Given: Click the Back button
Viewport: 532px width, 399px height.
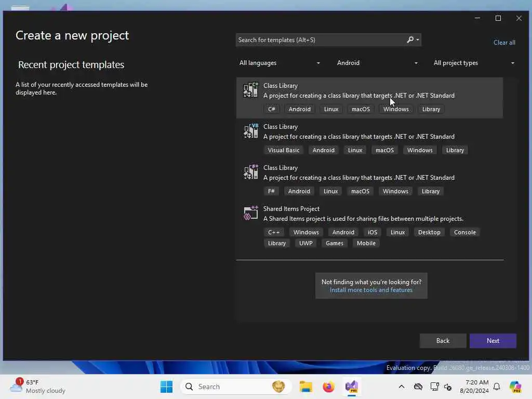Looking at the screenshot, I should (x=443, y=341).
